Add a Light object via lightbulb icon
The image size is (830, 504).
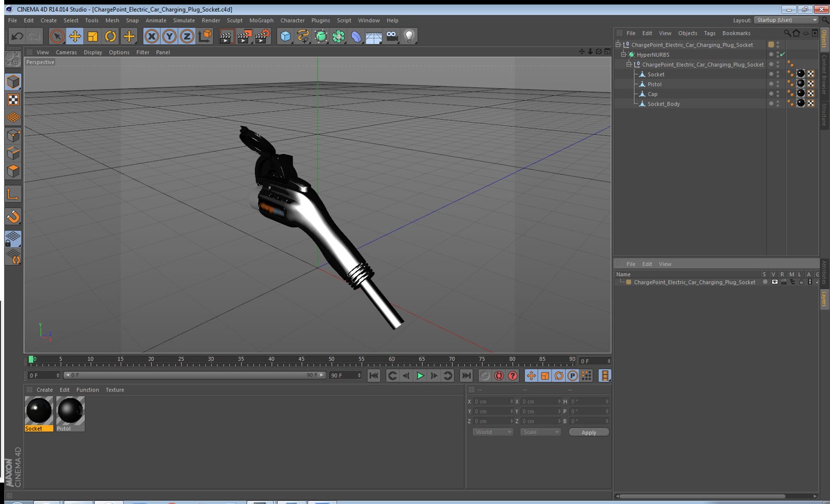(409, 36)
